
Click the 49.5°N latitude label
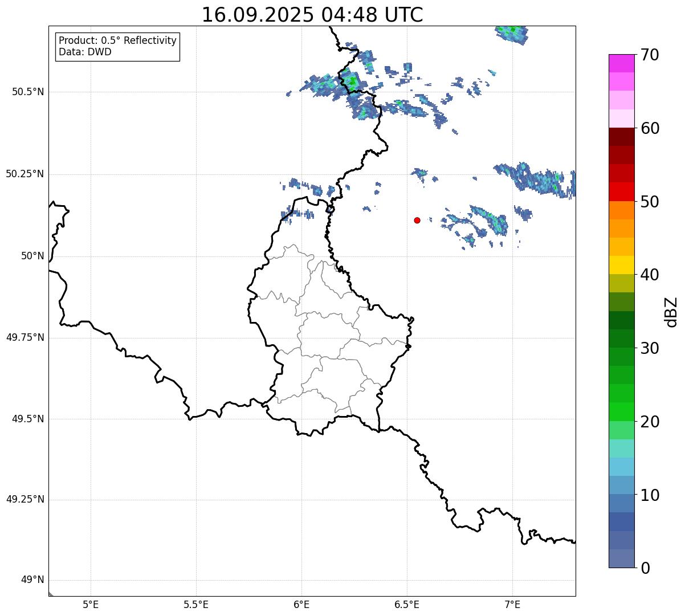(28, 419)
